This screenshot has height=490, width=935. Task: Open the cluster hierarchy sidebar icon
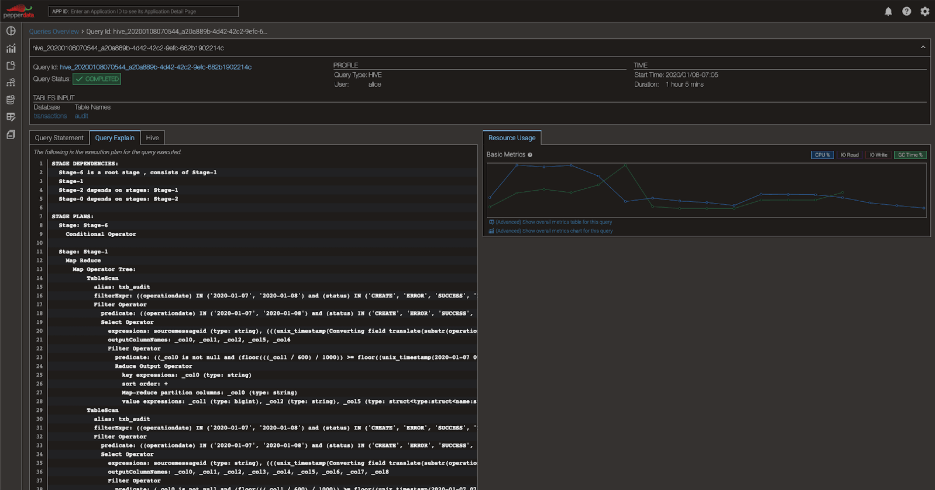pos(11,83)
